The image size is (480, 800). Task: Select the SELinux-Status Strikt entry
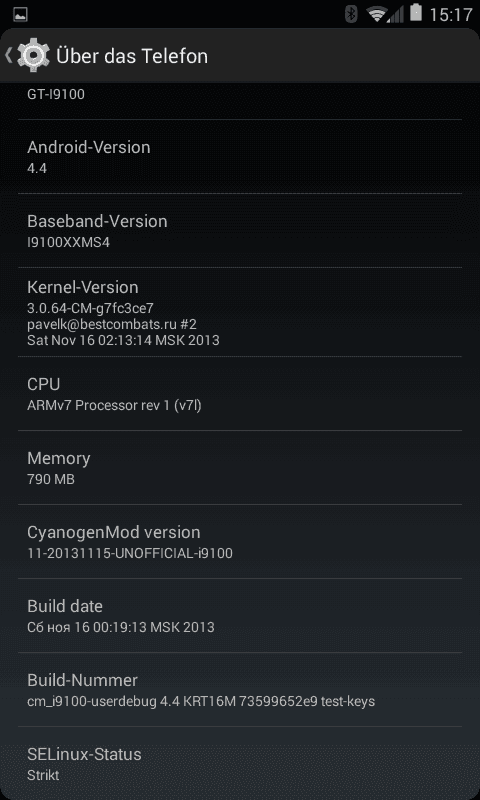[x=240, y=763]
